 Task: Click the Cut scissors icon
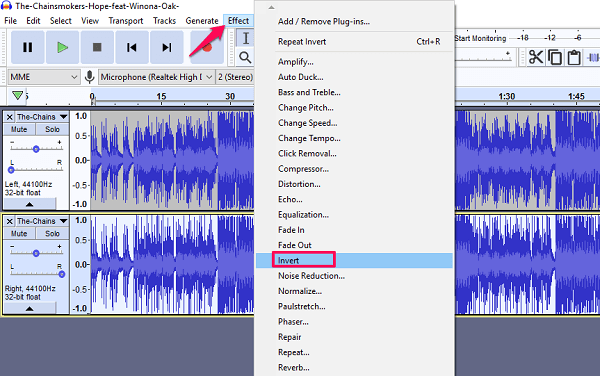536,58
